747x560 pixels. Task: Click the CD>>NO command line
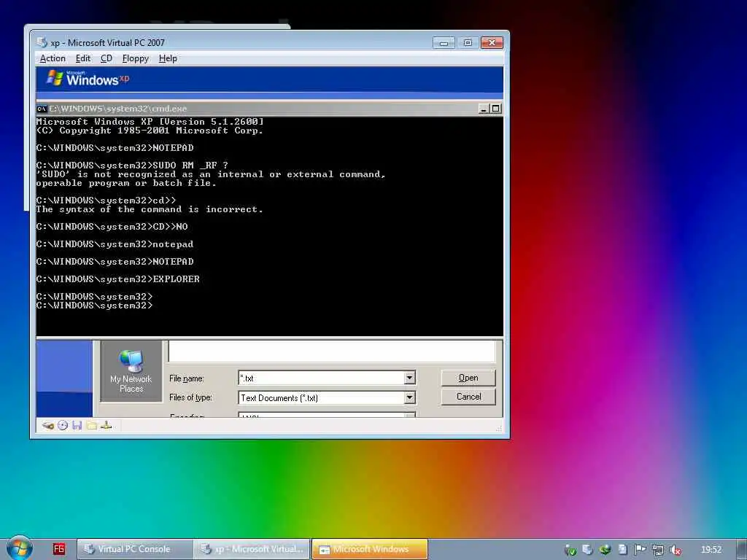[112, 227]
